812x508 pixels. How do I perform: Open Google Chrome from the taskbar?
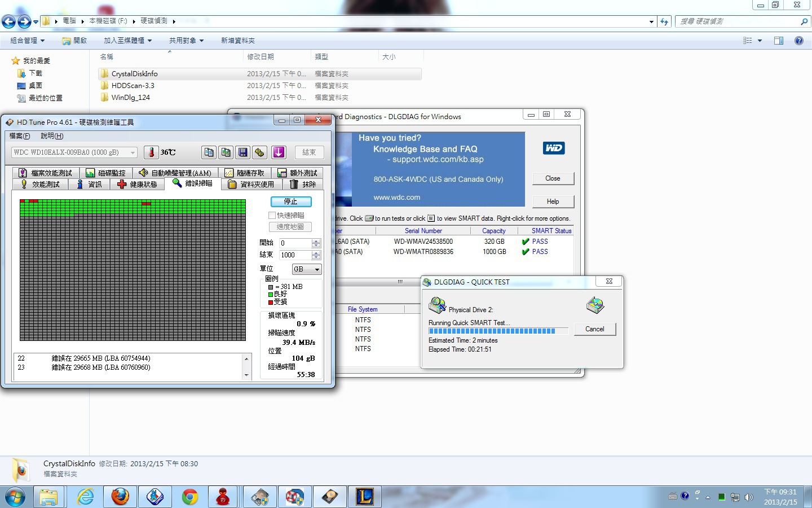tap(190, 497)
